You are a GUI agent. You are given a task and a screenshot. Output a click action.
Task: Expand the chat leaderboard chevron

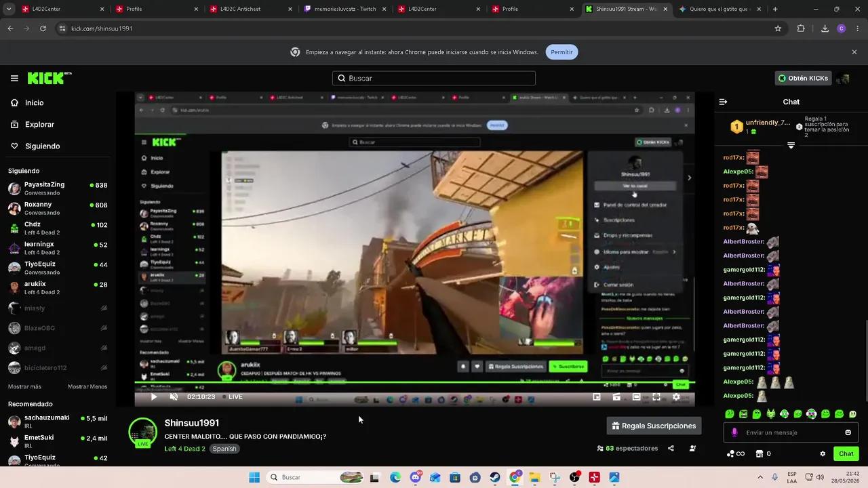pyautogui.click(x=791, y=145)
